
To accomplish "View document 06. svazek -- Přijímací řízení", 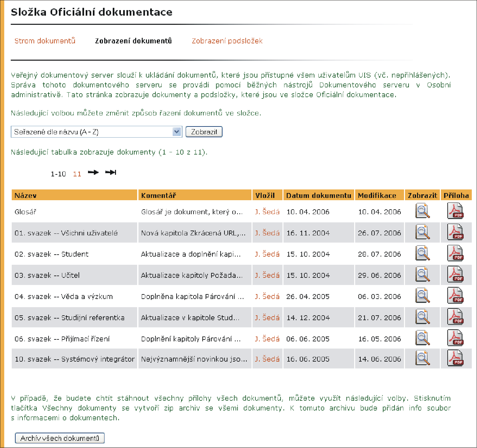I will pyautogui.click(x=423, y=338).
